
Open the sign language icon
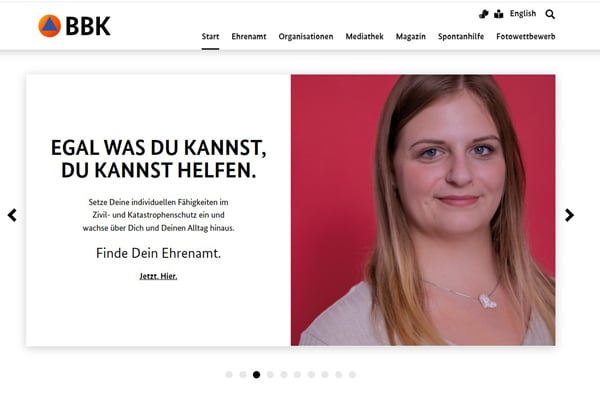coord(484,14)
